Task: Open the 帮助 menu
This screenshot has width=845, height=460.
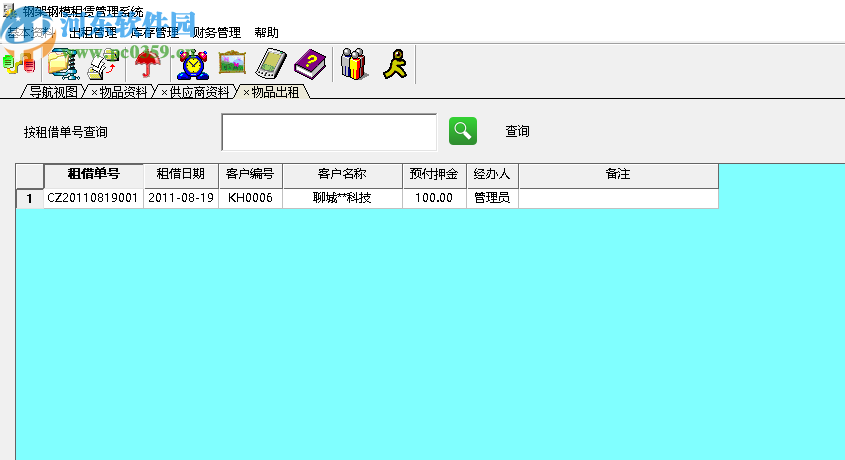Action: 267,33
